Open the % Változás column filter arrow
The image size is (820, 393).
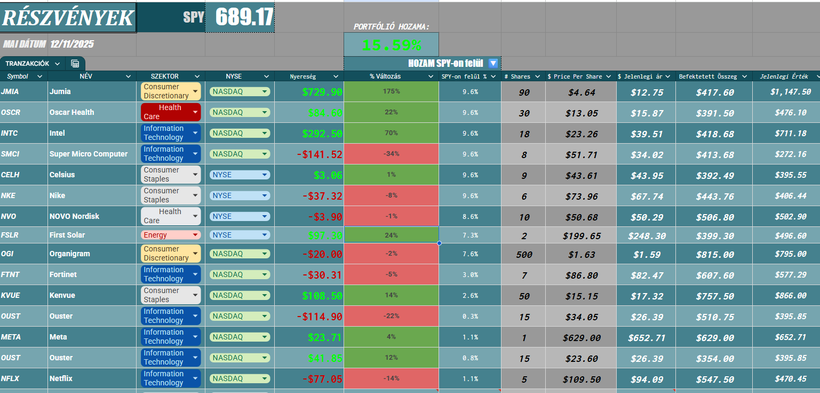tap(431, 76)
